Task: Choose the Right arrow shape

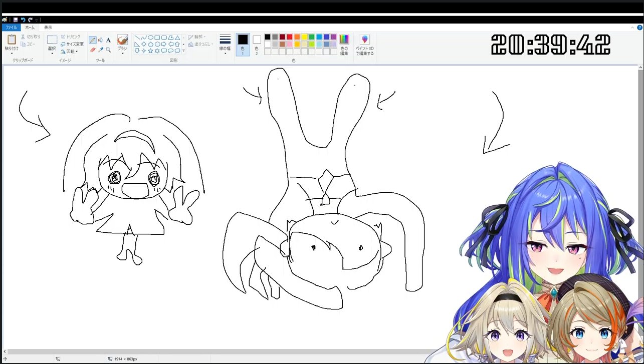Action: (164, 44)
